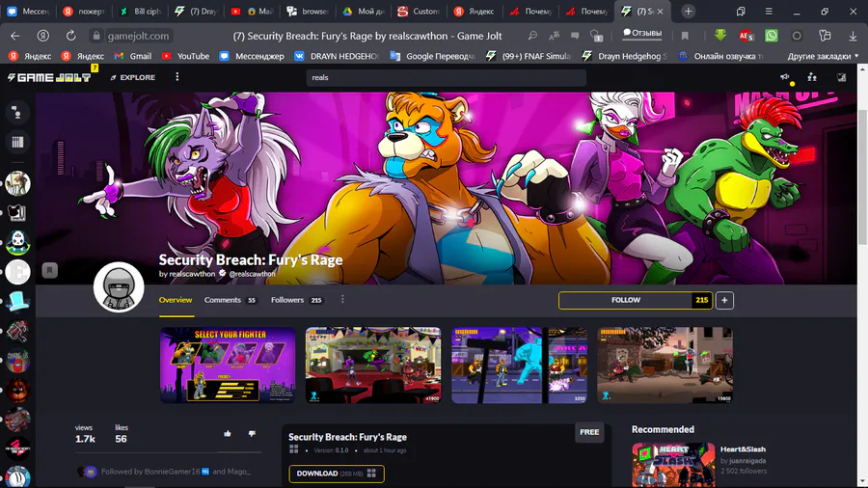Click the bookmark icon on the banner
The height and width of the screenshot is (488, 868).
49,270
